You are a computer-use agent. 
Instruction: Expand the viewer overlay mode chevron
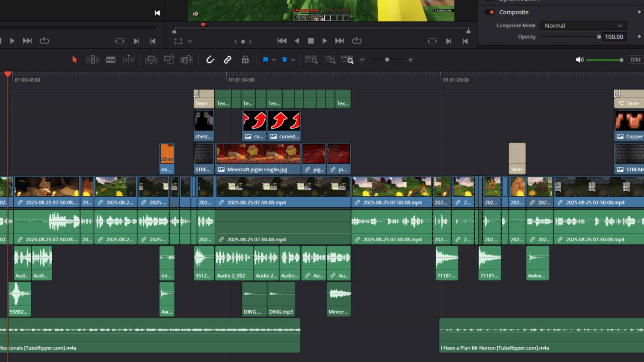(x=190, y=41)
